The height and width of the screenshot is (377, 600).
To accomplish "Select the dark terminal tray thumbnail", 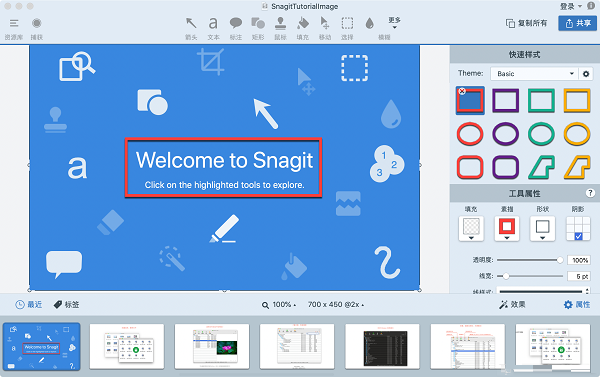I will click(382, 347).
